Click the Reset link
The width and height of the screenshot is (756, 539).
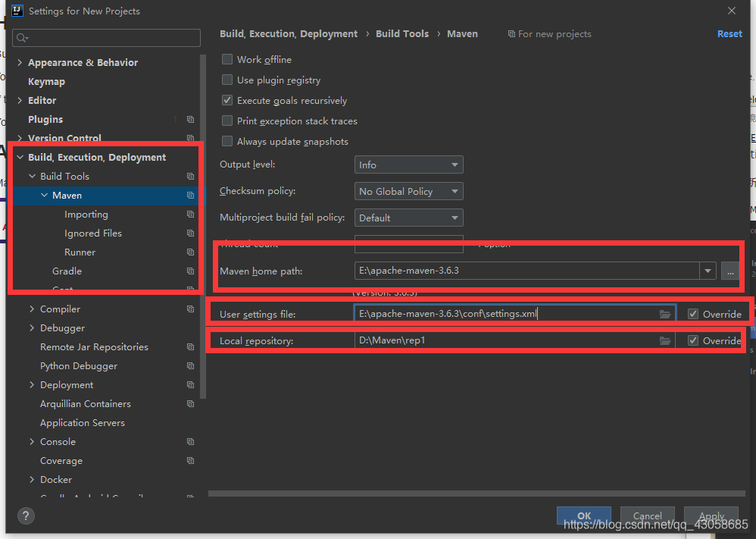click(x=729, y=34)
